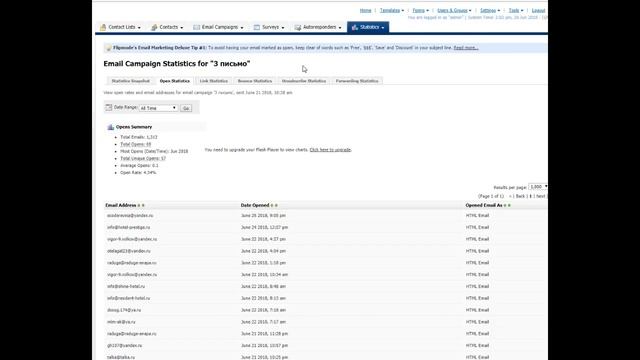This screenshot has height=360, width=640.
Task: Click the 'Total Emails: 1,312' summary line
Action: (x=138, y=137)
